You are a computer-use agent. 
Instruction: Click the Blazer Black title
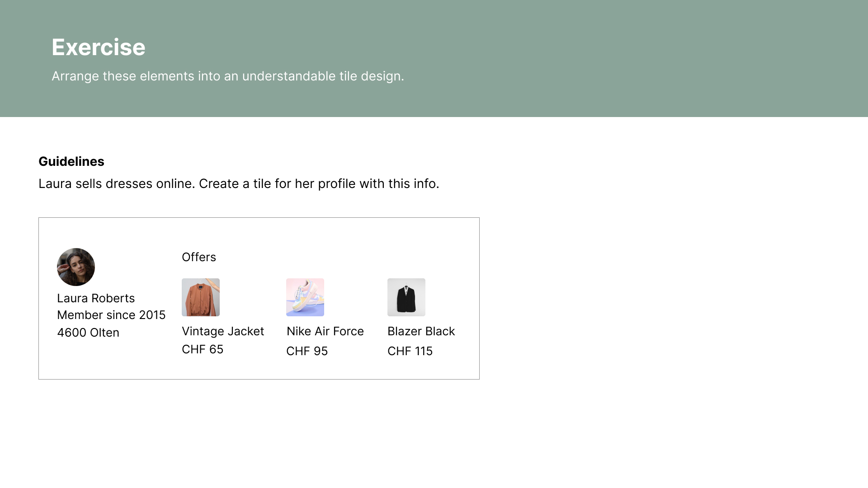421,331
